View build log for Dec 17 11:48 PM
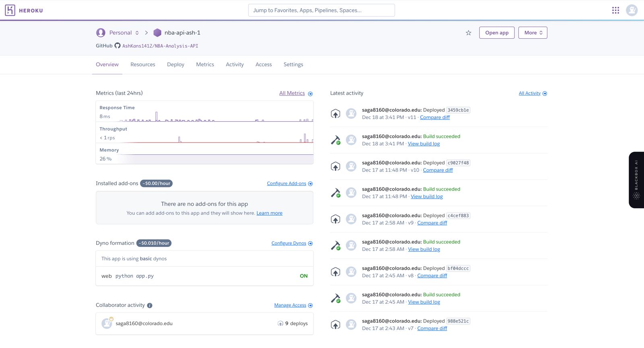 [427, 197]
